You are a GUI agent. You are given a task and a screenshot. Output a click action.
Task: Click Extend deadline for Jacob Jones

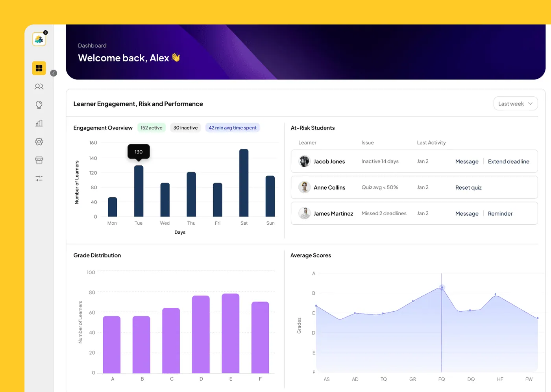(x=508, y=161)
